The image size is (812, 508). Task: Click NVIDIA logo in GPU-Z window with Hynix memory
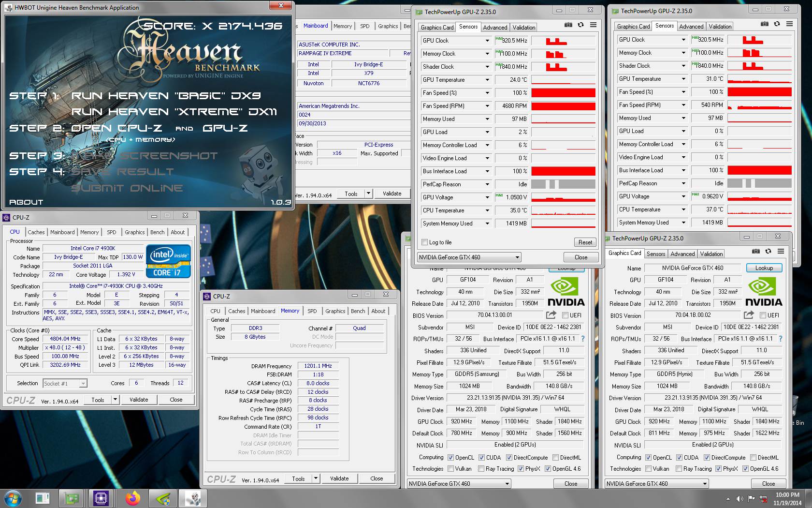(764, 292)
